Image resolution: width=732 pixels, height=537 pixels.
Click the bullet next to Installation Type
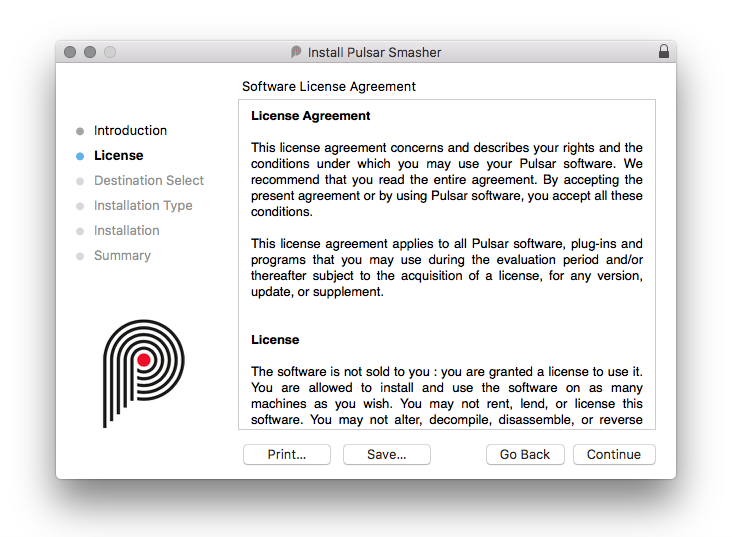[80, 206]
